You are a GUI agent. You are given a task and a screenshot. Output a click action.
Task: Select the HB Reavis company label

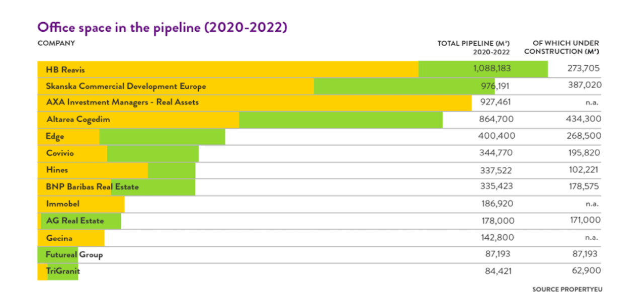pyautogui.click(x=65, y=69)
